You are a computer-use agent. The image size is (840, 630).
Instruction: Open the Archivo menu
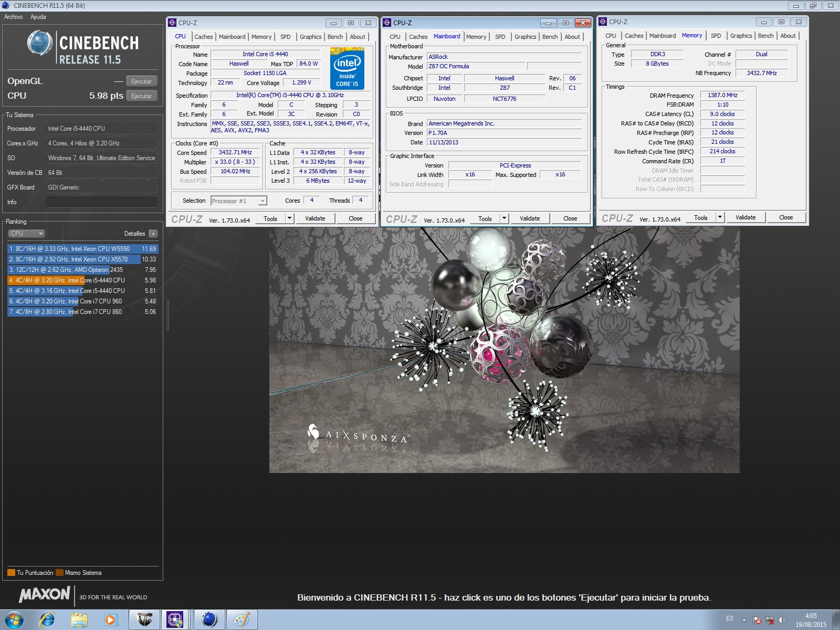click(13, 17)
